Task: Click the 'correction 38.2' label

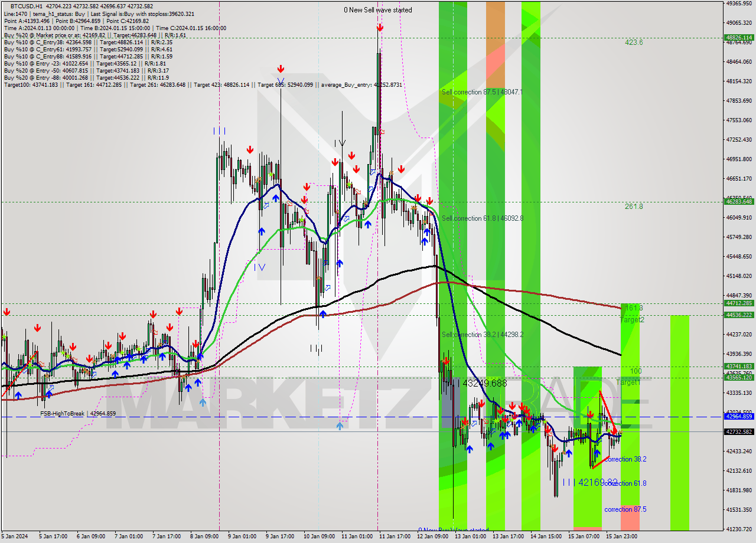Action: [625, 459]
